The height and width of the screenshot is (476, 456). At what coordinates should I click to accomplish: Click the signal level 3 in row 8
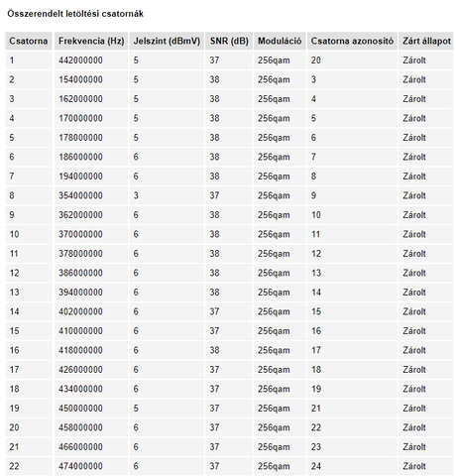[x=136, y=195]
